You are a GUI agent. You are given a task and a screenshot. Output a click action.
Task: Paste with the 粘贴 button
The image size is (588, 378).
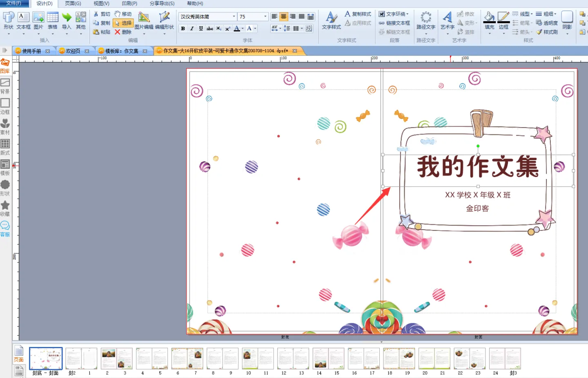coord(102,32)
